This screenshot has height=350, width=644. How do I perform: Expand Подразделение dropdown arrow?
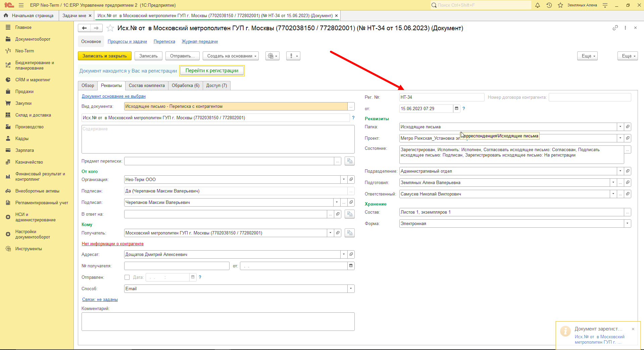click(620, 171)
